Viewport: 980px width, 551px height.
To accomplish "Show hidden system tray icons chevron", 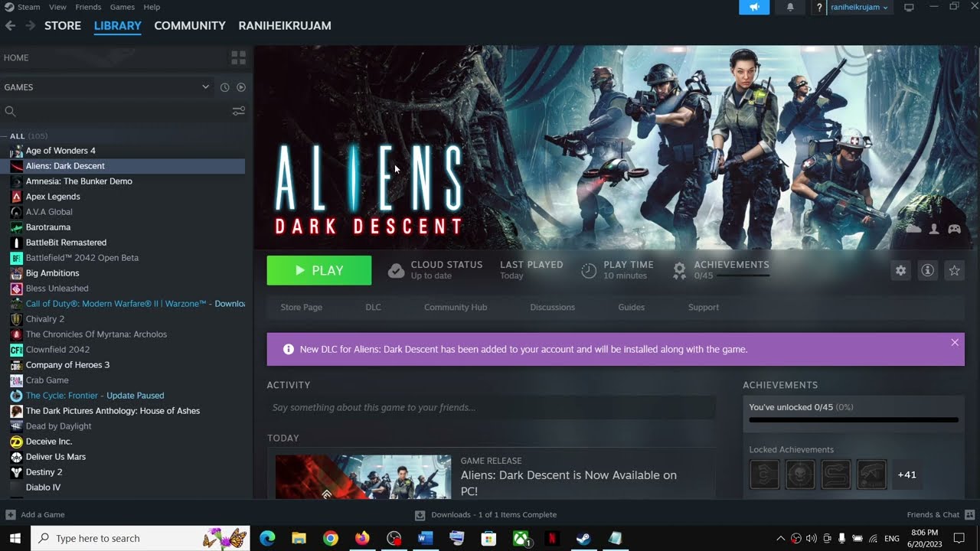I will tap(780, 538).
